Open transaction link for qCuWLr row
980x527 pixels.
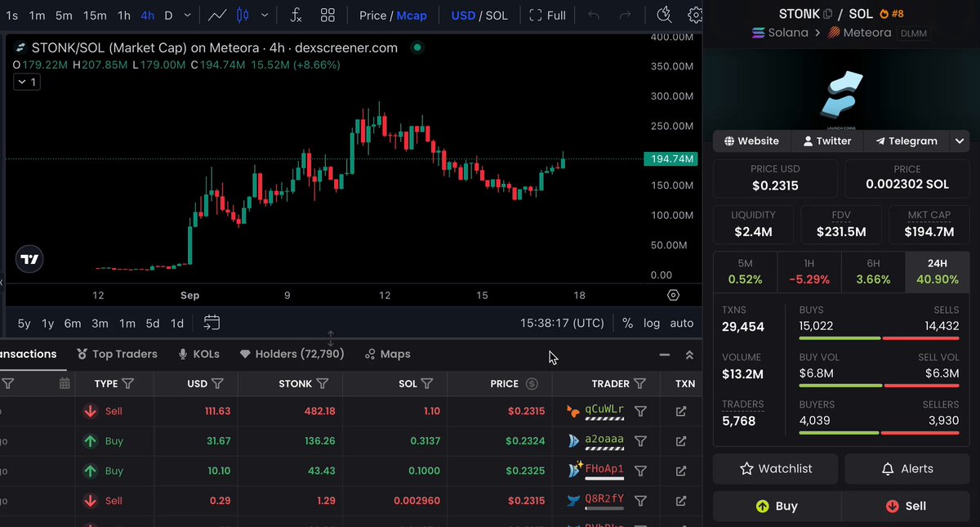[681, 412]
